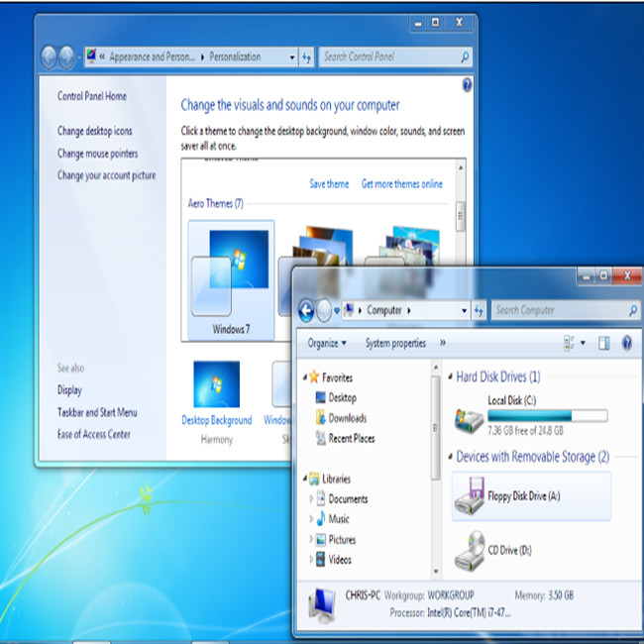Open Organize dropdown menu
The height and width of the screenshot is (644, 644).
(x=327, y=343)
